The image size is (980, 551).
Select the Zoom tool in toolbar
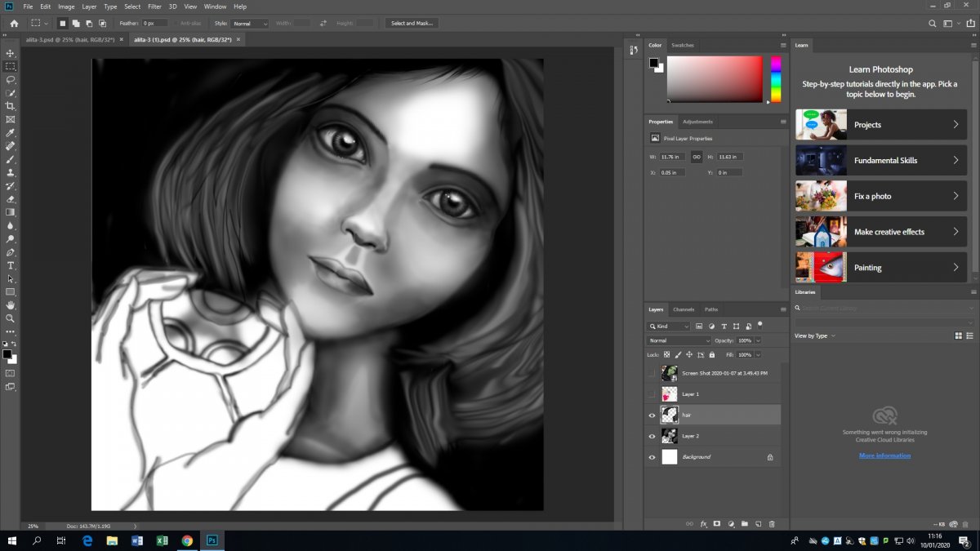[11, 318]
